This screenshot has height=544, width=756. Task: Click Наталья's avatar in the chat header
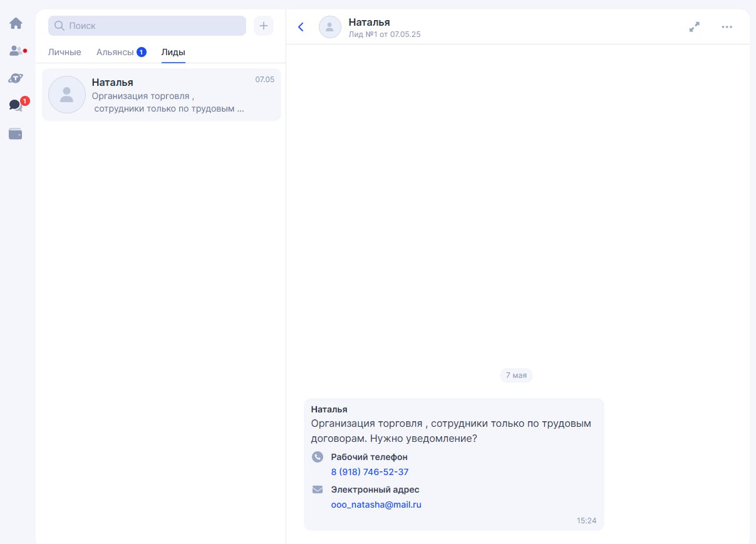coord(330,27)
